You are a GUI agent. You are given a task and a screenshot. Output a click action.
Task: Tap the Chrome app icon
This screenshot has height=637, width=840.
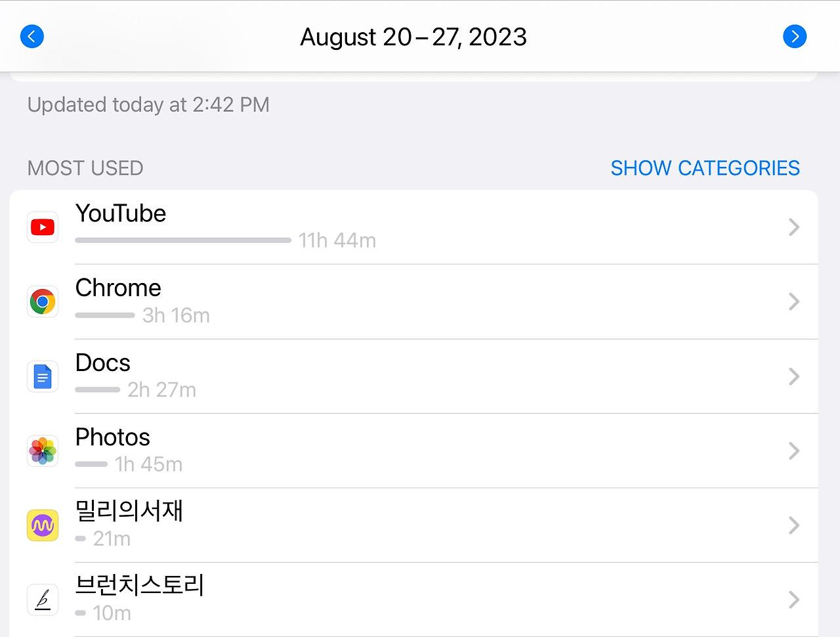click(43, 301)
